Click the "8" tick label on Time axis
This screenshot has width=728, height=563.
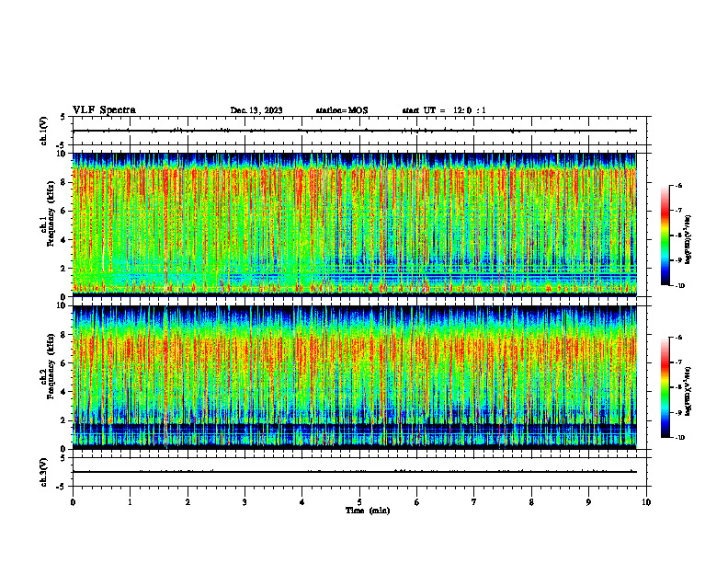coord(531,502)
